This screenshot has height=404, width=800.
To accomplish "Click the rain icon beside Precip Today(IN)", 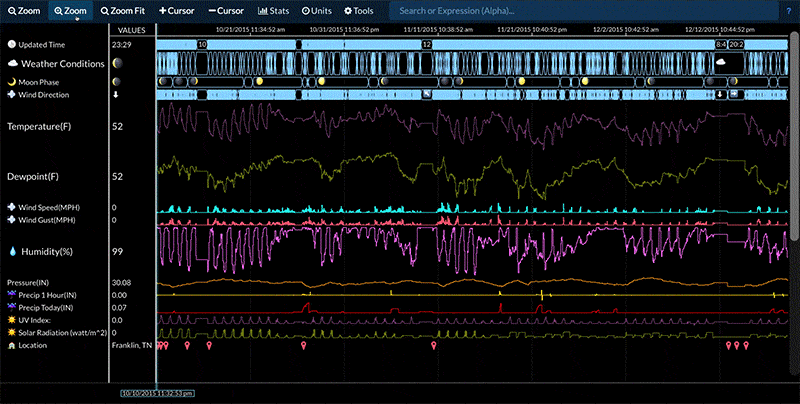I will click(x=12, y=308).
